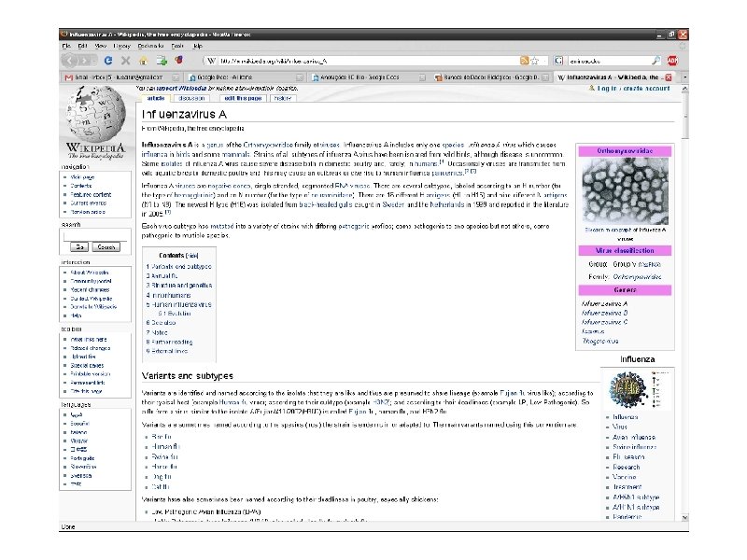Jump to '9 External links' in contents
The height and width of the screenshot is (560, 747).
click(x=167, y=351)
